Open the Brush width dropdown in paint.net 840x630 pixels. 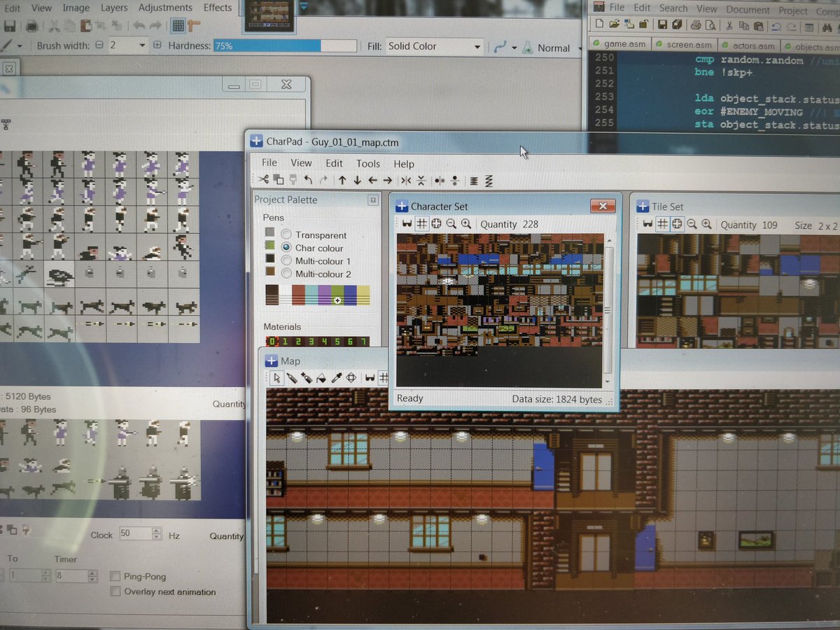(x=142, y=45)
